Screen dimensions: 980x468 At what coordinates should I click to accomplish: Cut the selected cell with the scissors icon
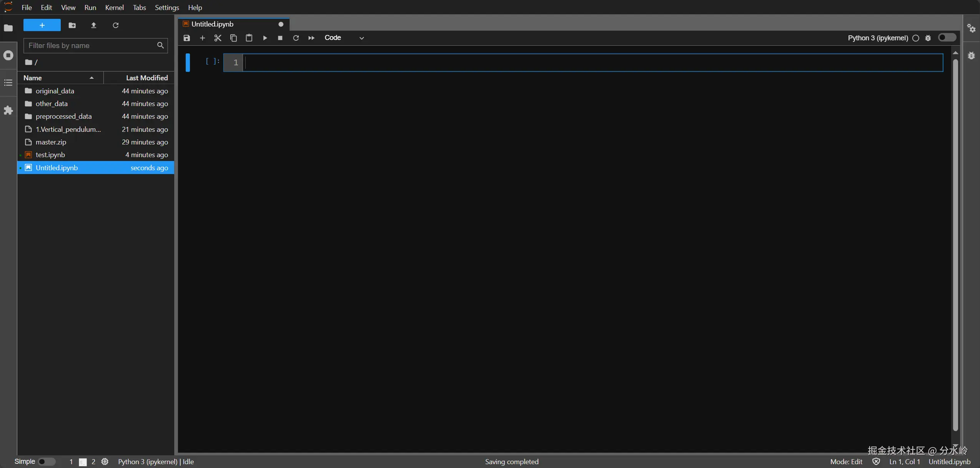218,38
